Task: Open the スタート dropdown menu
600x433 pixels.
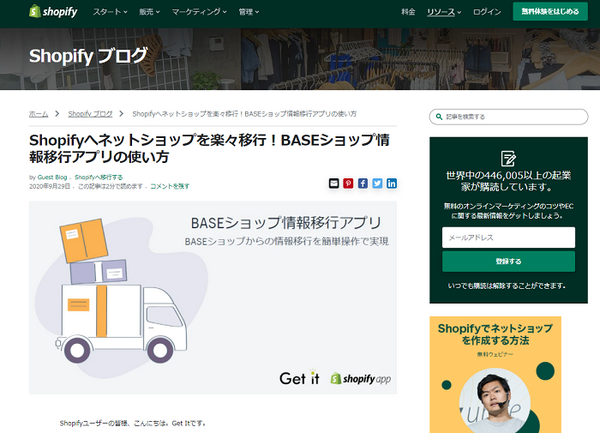Action: pyautogui.click(x=110, y=12)
